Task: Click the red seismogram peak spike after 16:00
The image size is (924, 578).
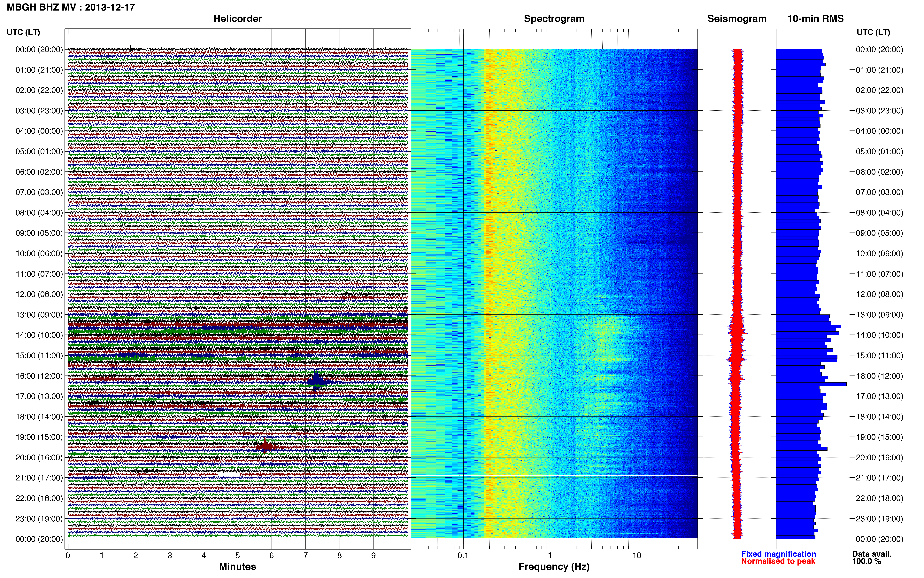Action: click(x=737, y=385)
